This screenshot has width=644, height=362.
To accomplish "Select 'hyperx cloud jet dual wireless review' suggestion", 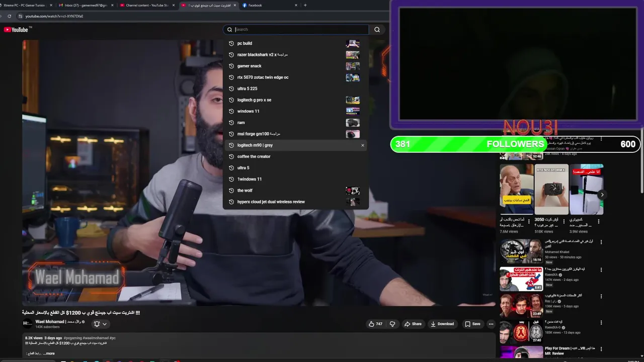I will coord(296,202).
